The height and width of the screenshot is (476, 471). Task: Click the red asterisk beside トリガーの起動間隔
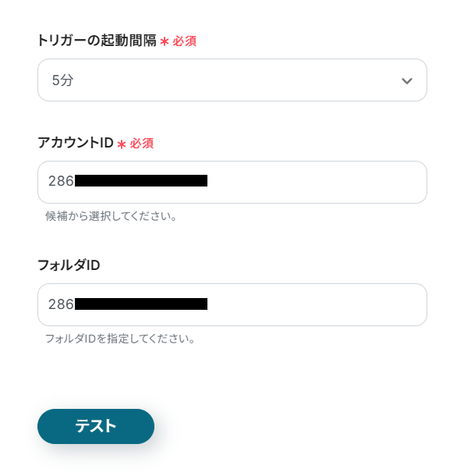click(165, 41)
